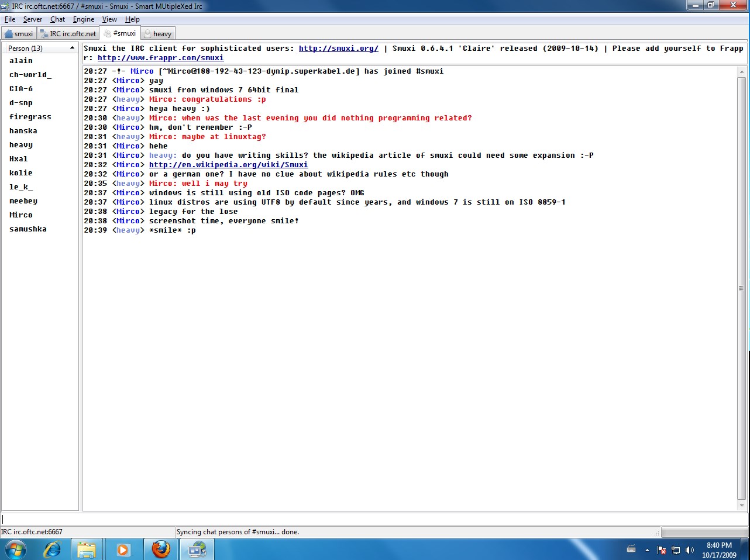This screenshot has width=750, height=560.
Task: Click the chat scrollbar down arrow
Action: coord(742,505)
